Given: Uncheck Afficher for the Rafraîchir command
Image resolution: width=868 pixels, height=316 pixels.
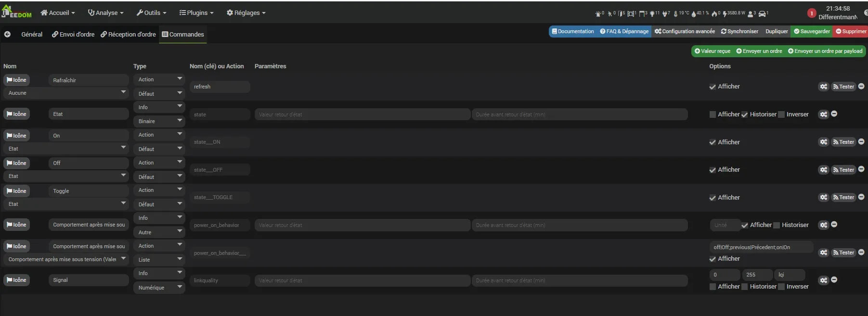Looking at the screenshot, I should click(713, 87).
